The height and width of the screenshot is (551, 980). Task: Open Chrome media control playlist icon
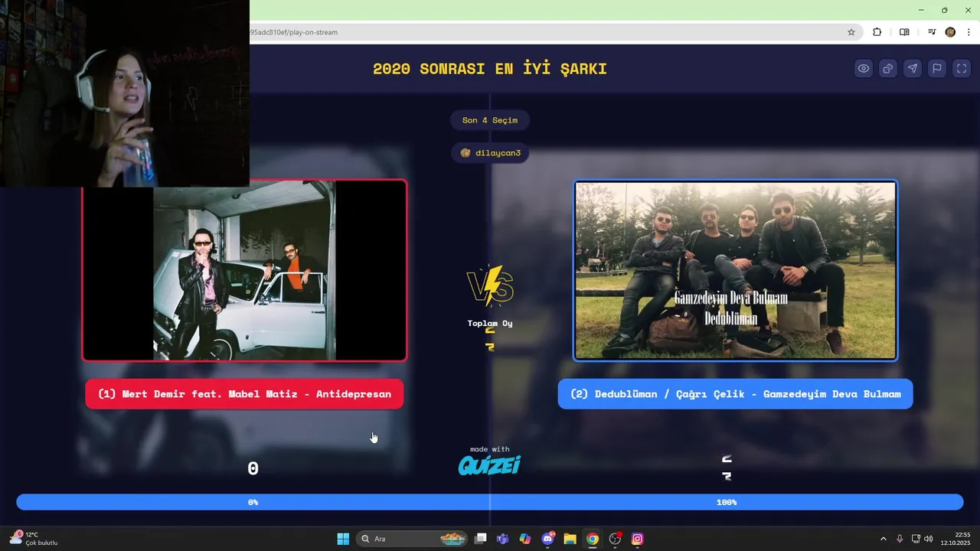[x=932, y=32]
